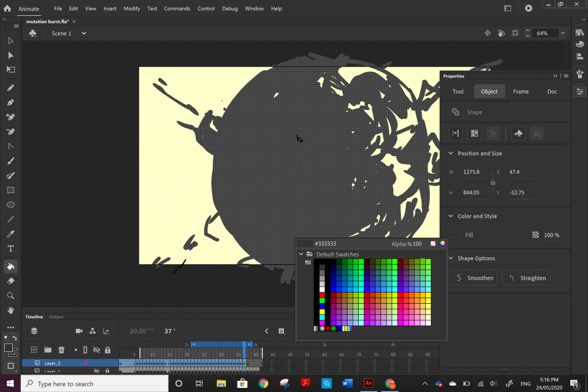The height and width of the screenshot is (392, 588).
Task: Choose the Zoom magnifier tool
Action: tap(11, 295)
